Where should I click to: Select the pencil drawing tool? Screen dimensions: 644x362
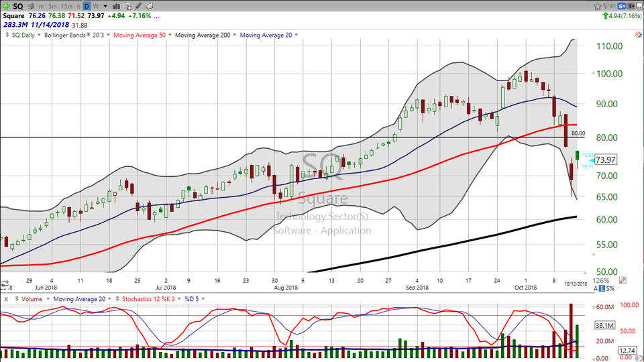pos(138,6)
